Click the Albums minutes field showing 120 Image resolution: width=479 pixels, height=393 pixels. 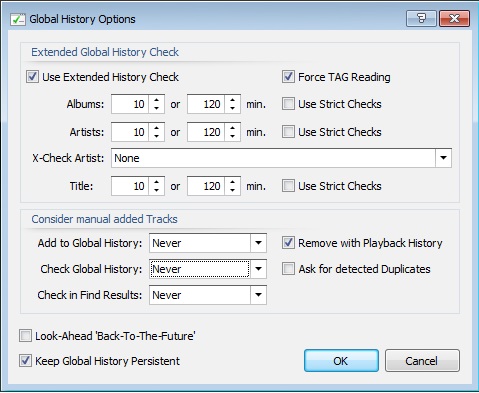(206, 104)
